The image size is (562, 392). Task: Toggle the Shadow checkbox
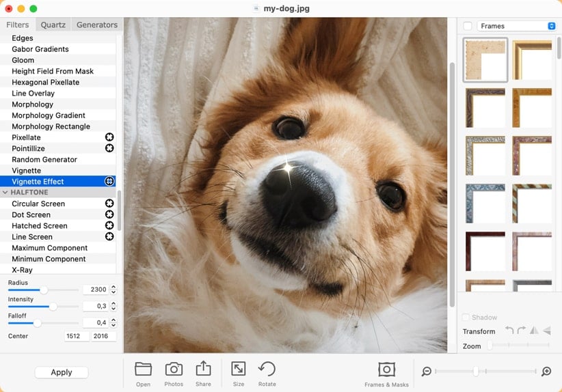466,318
